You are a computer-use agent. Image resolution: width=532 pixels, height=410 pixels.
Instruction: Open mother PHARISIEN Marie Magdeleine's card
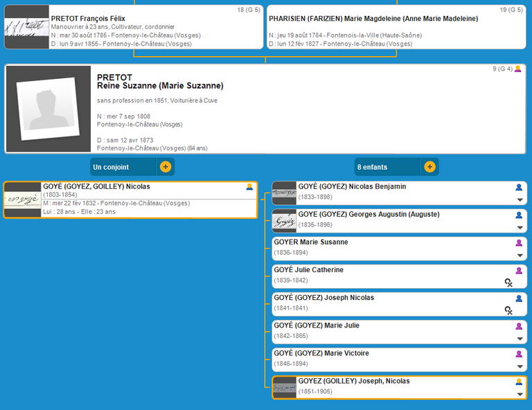[395, 27]
